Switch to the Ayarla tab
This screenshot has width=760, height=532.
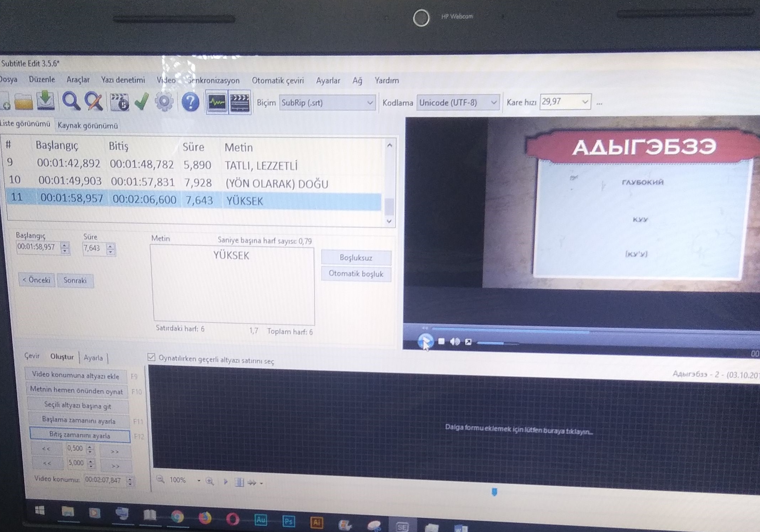click(93, 358)
